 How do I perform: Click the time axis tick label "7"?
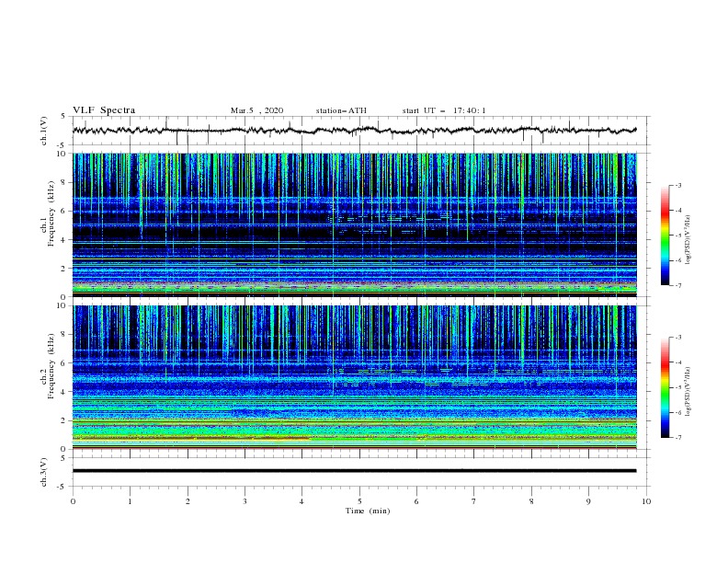click(x=474, y=501)
